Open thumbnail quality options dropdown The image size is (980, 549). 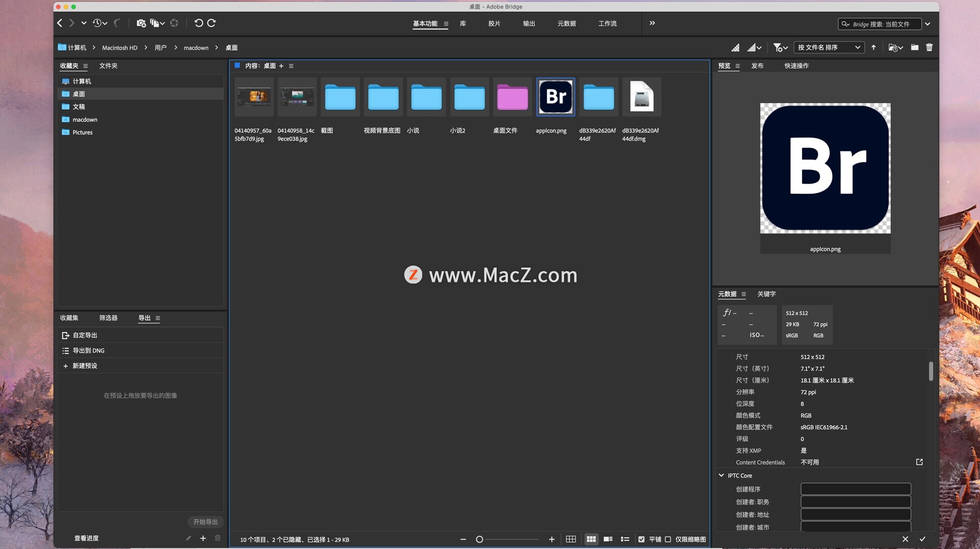(x=754, y=47)
